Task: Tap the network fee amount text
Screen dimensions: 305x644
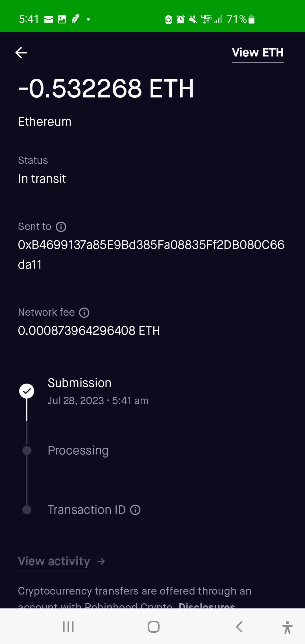Action: [89, 331]
